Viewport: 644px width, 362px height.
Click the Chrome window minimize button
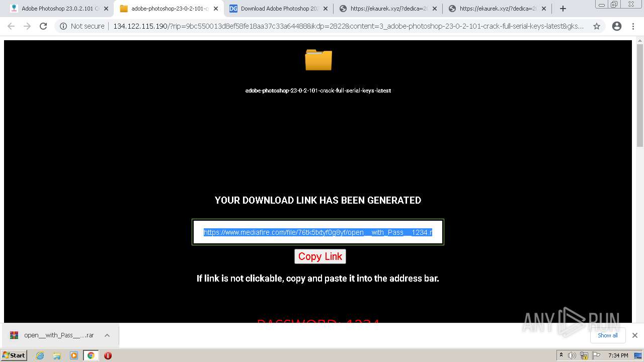[602, 5]
